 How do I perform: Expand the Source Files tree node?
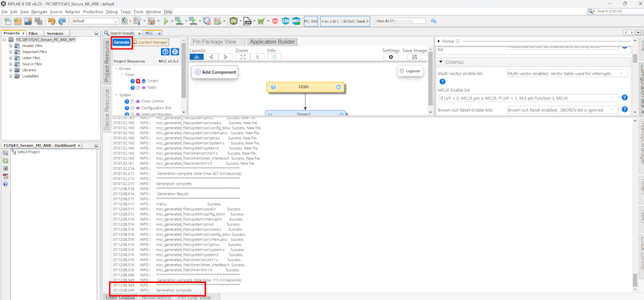click(10, 64)
